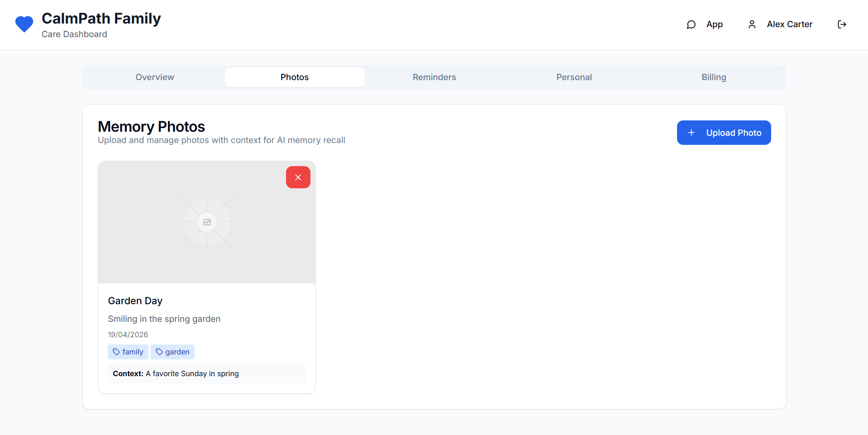Click the logout arrow icon

842,24
